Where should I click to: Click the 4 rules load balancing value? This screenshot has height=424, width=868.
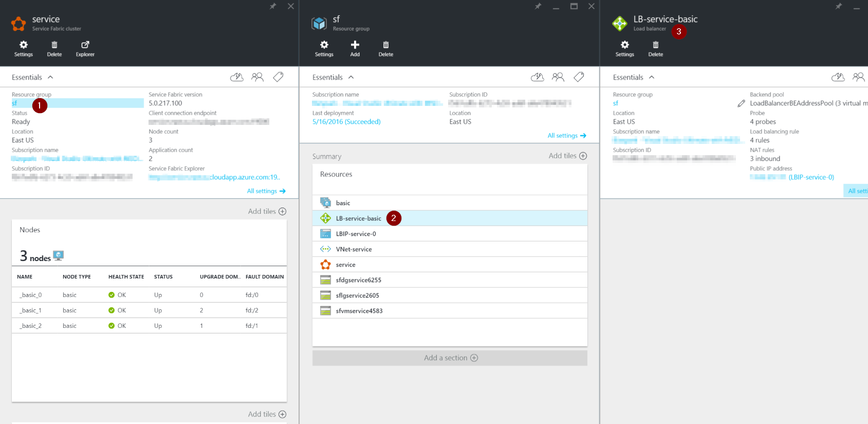pos(760,140)
